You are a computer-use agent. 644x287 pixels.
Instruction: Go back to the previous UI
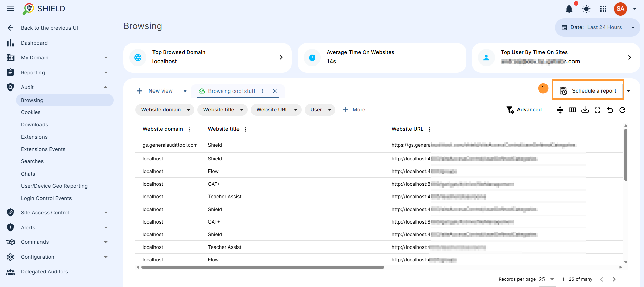(49, 28)
